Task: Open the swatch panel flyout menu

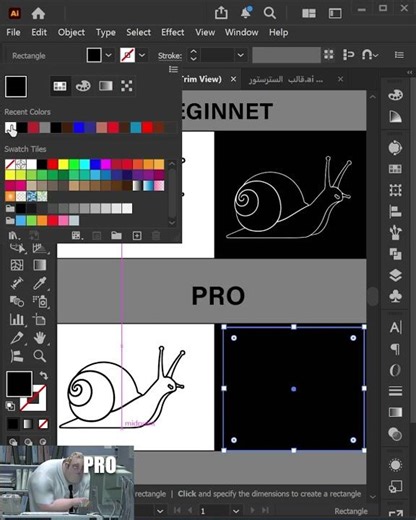Action: pos(173,69)
